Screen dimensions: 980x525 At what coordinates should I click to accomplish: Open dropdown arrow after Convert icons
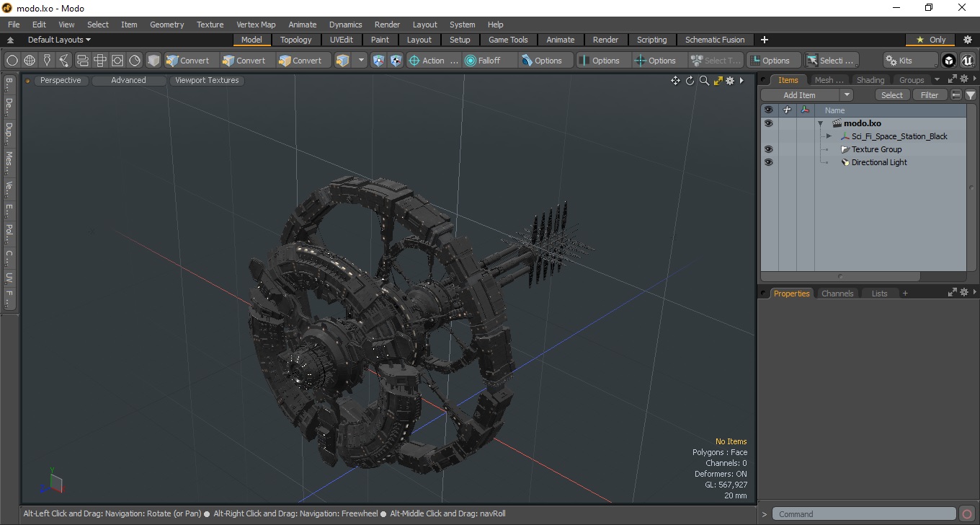(361, 61)
